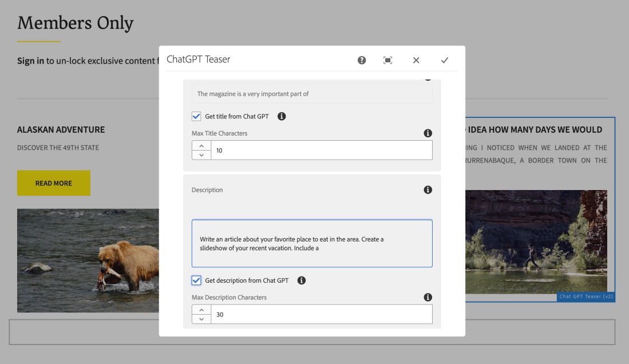The image size is (629, 364).
Task: Increase Max Title Characters with up arrow
Action: (x=201, y=147)
